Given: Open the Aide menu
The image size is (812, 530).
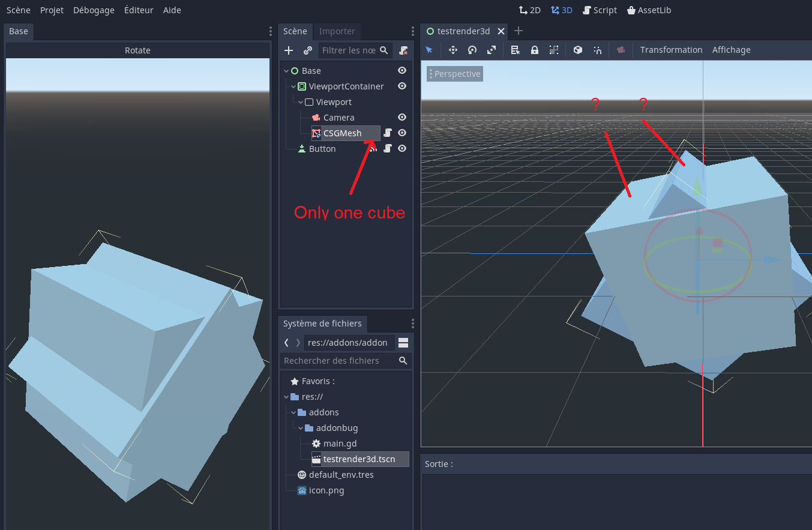Looking at the screenshot, I should pyautogui.click(x=172, y=10).
